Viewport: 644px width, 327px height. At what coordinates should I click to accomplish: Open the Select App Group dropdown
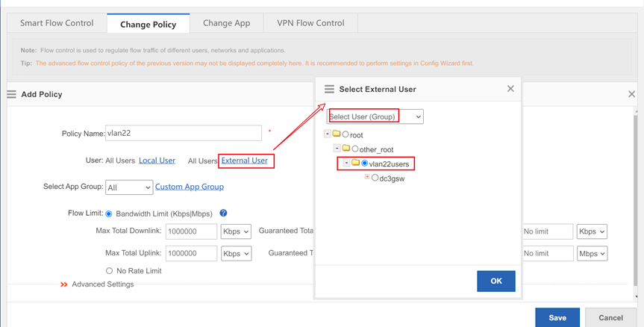(128, 187)
